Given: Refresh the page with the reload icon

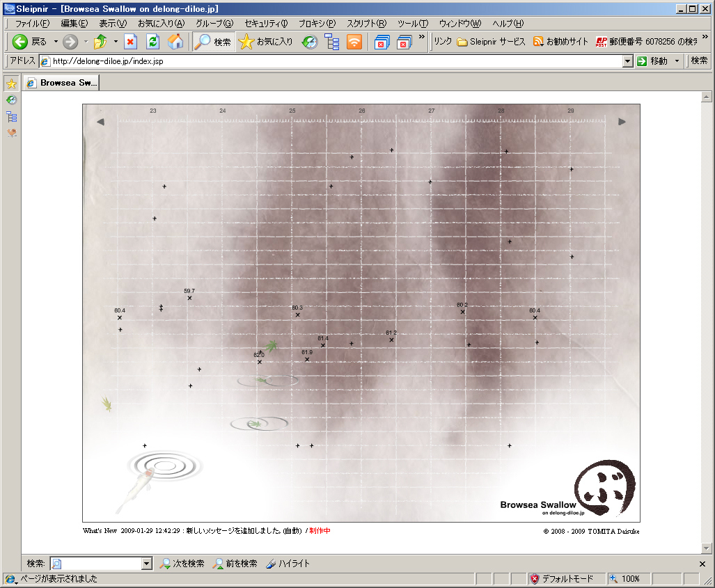Looking at the screenshot, I should (x=153, y=42).
